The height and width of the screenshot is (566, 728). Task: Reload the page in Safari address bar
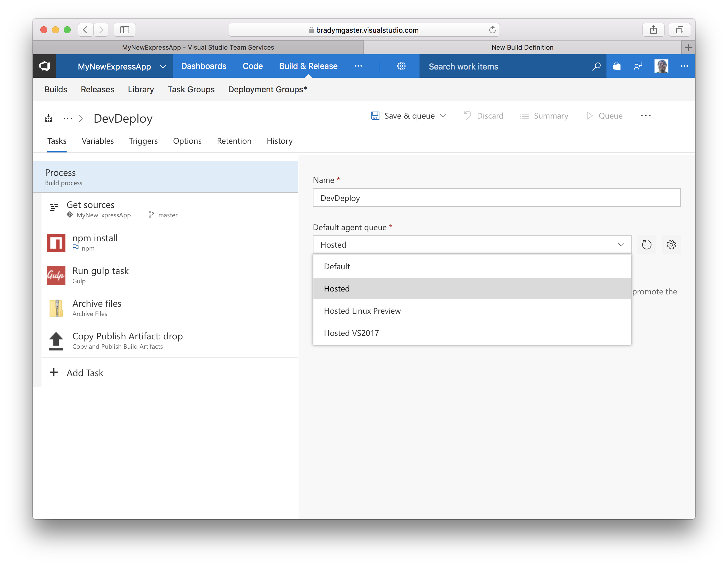coord(492,30)
